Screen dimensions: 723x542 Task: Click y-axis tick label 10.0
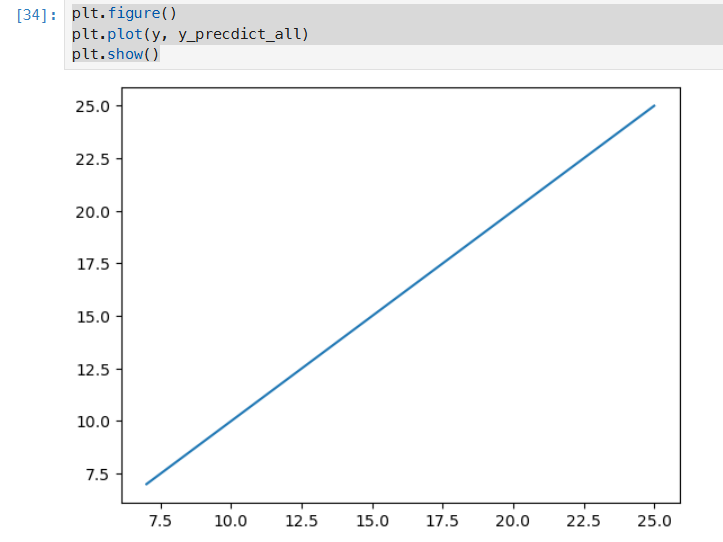pyautogui.click(x=93, y=422)
